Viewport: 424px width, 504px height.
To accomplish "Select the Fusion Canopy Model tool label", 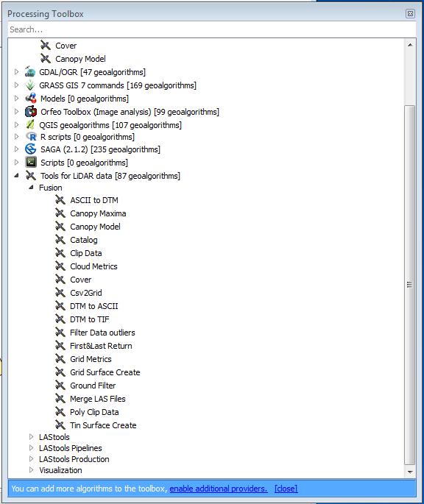I will tap(95, 227).
